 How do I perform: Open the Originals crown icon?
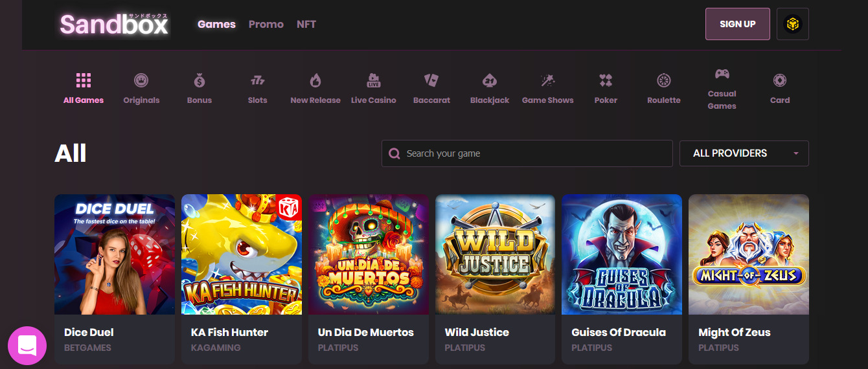tap(141, 80)
